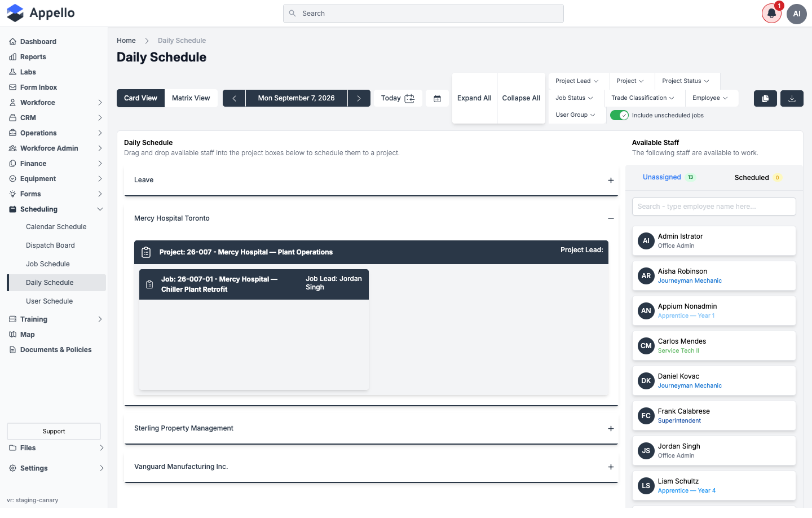Toggle Include unscheduled jobs switch
The width and height of the screenshot is (812, 518).
619,115
